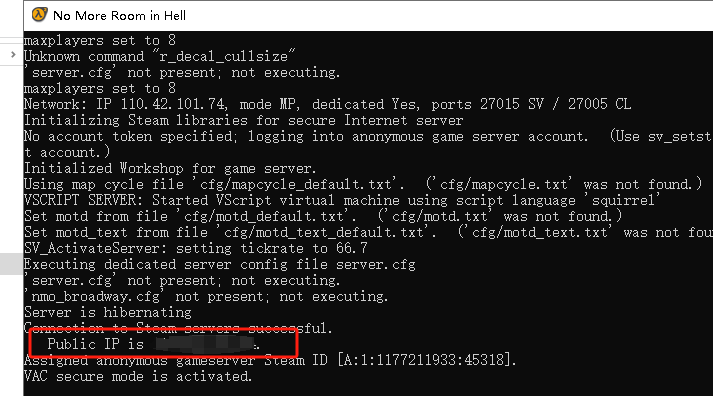Click the Half-Life lambda icon in title bar
Screen dimensions: 713x396
(40, 15)
